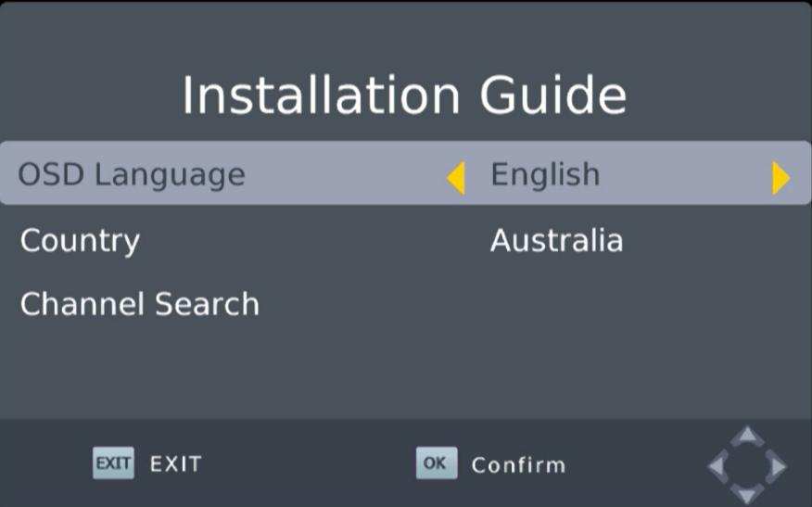Click the OK key icon
This screenshot has height=507, width=812.
pyautogui.click(x=437, y=463)
